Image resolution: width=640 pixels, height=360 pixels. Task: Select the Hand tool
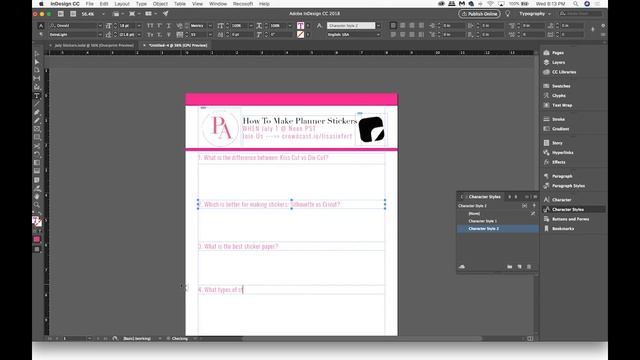click(37, 196)
